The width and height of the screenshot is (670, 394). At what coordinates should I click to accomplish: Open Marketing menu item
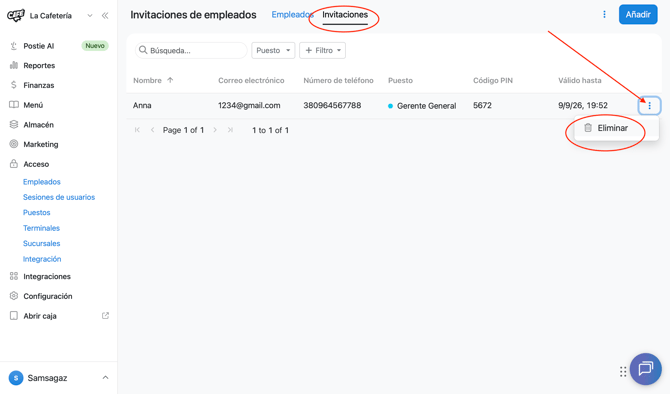pyautogui.click(x=41, y=144)
